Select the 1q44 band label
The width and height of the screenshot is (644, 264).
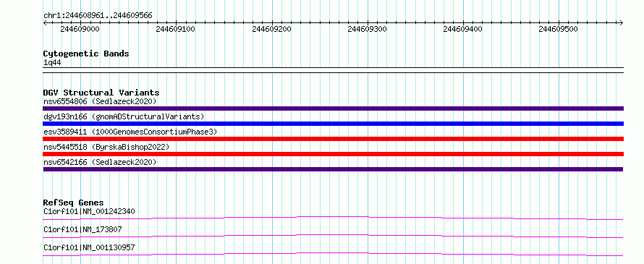click(53, 63)
